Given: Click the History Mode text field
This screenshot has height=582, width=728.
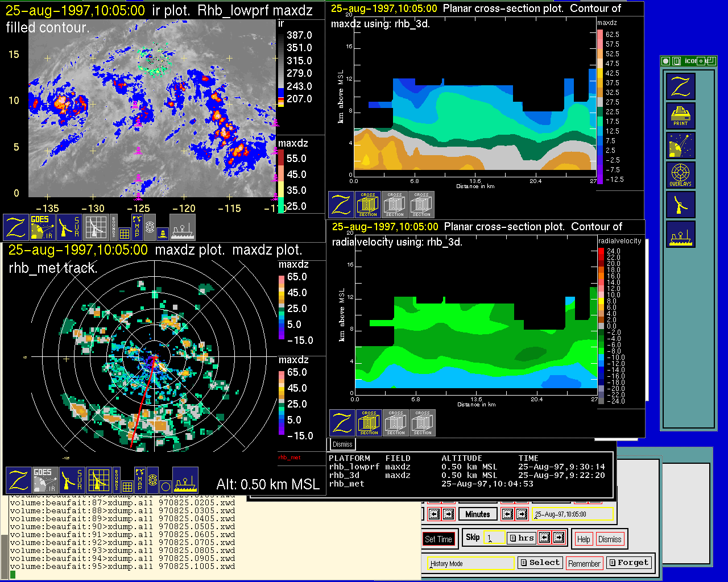Looking at the screenshot, I should click(x=471, y=563).
